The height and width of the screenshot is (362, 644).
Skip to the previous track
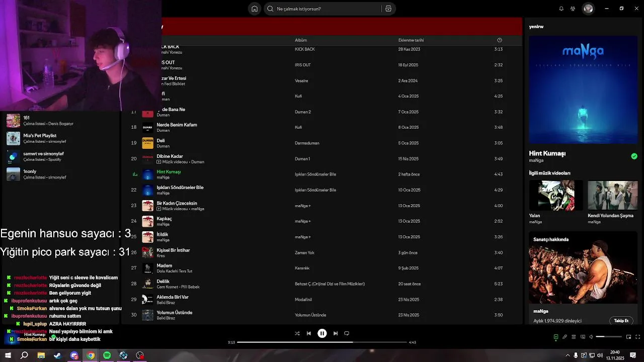point(309,333)
